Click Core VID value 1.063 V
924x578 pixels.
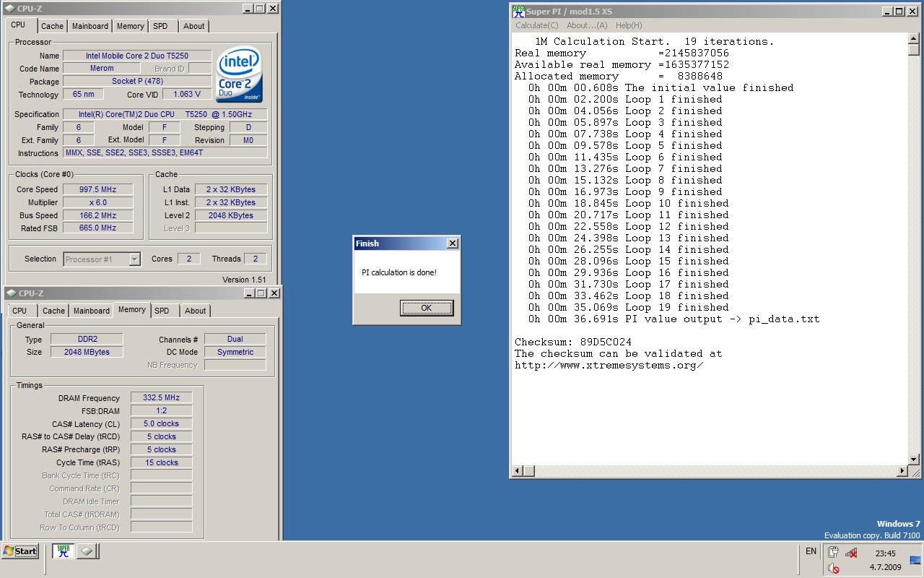point(187,95)
